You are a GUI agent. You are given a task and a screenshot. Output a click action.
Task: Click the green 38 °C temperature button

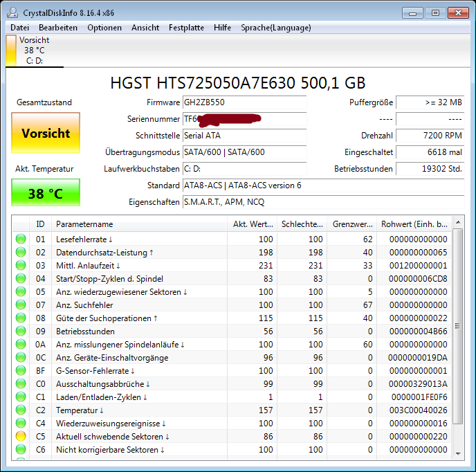click(46, 193)
